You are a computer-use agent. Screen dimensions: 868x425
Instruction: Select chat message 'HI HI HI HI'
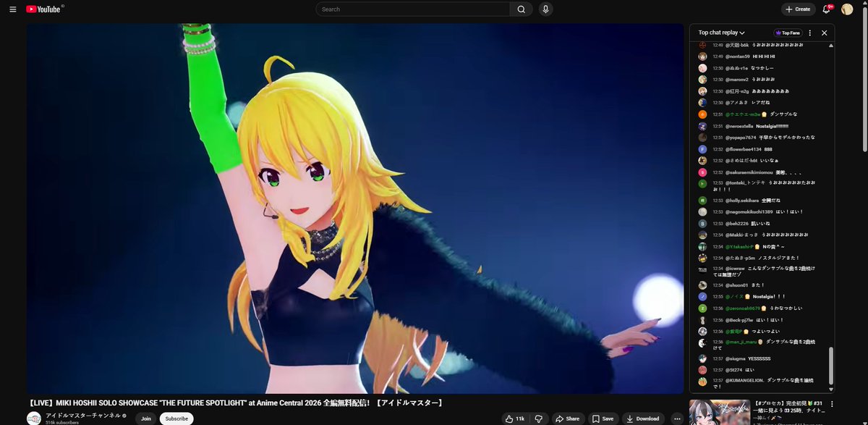(764, 56)
